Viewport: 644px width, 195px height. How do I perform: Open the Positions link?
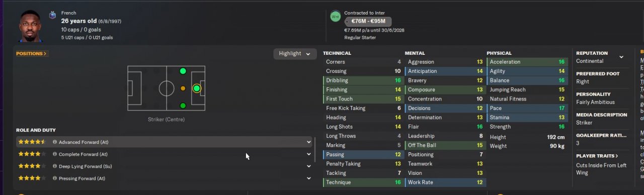pyautogui.click(x=31, y=54)
